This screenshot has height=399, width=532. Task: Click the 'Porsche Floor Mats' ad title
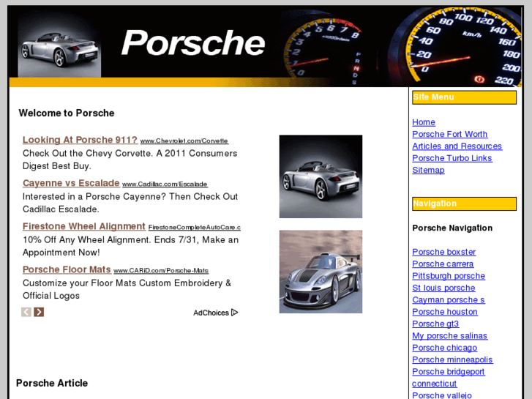point(67,269)
